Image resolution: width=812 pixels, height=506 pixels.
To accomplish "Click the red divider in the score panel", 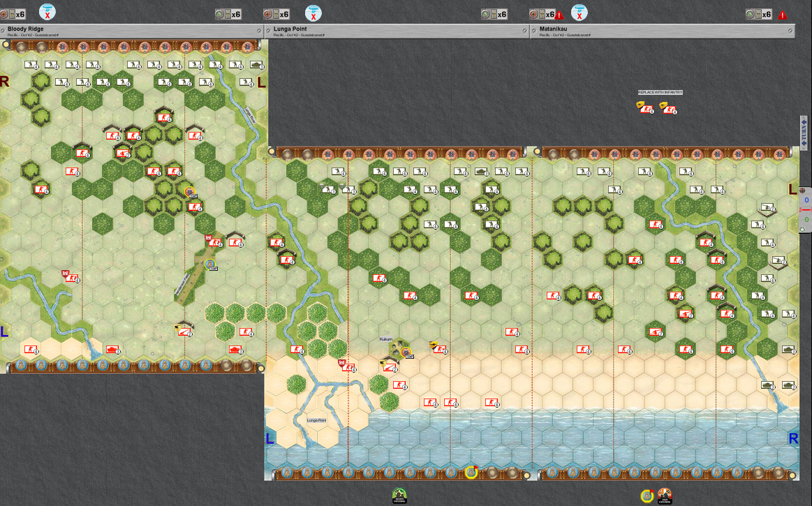I will pyautogui.click(x=806, y=209).
